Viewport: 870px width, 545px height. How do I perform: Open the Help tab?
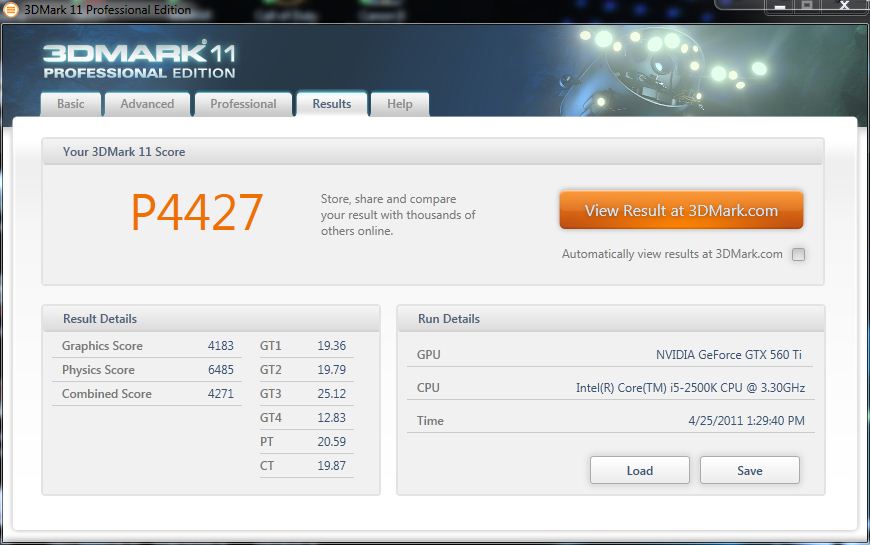pyautogui.click(x=400, y=104)
